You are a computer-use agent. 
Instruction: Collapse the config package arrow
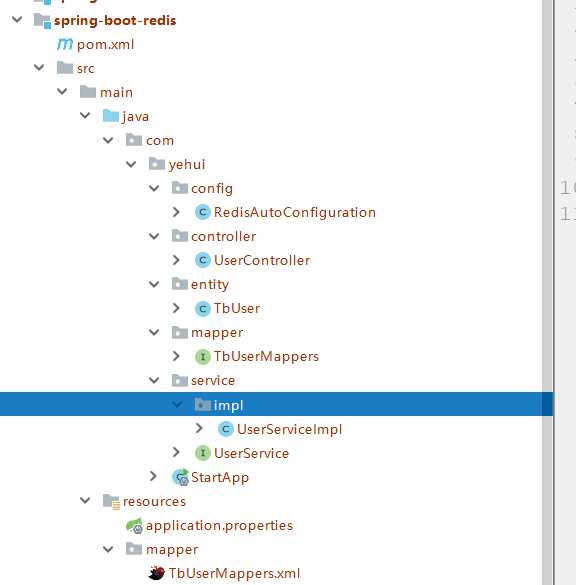(154, 188)
